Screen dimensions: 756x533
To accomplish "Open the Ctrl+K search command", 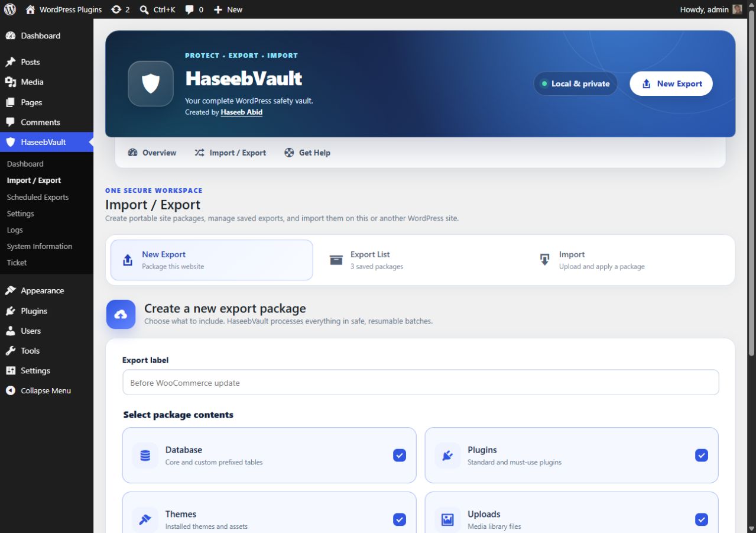I will (158, 9).
